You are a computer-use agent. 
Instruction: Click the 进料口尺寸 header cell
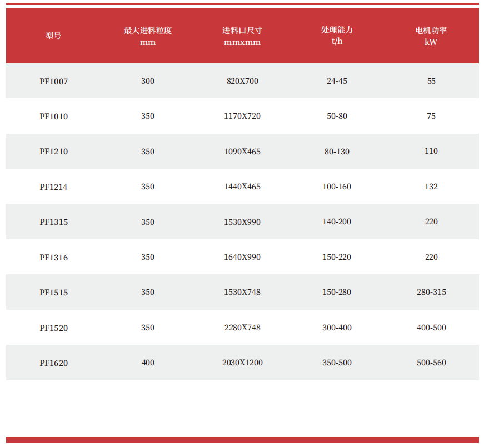click(242, 36)
